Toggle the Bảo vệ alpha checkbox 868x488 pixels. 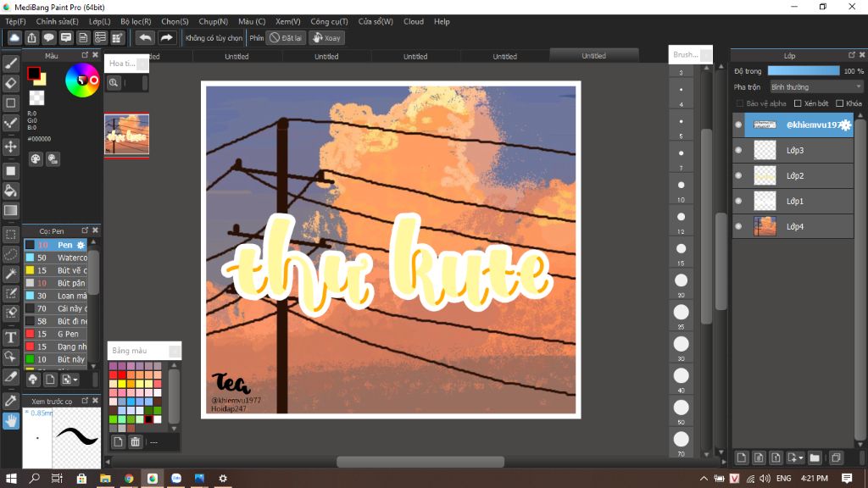pos(739,103)
